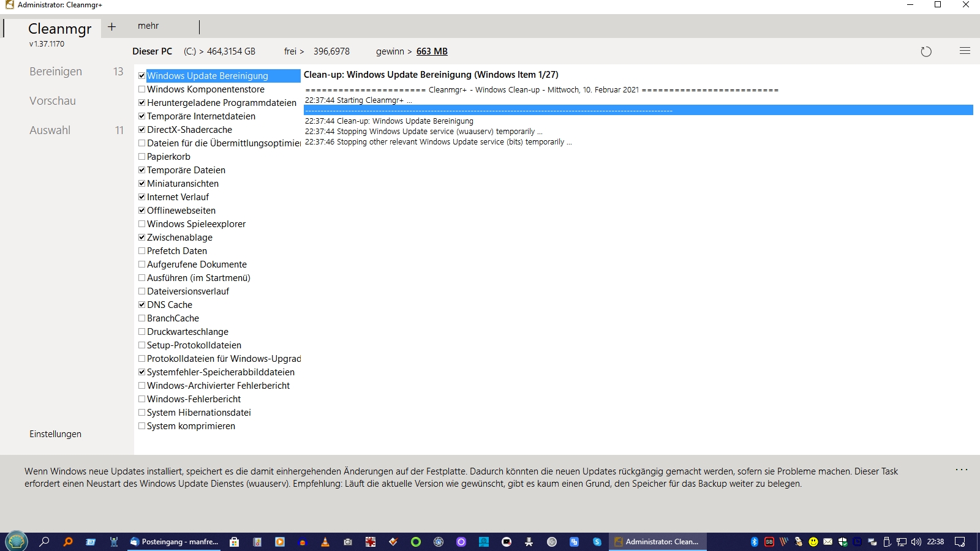Click the yellow smiley tray icon
This screenshot has width=980, height=551.
click(x=813, y=542)
